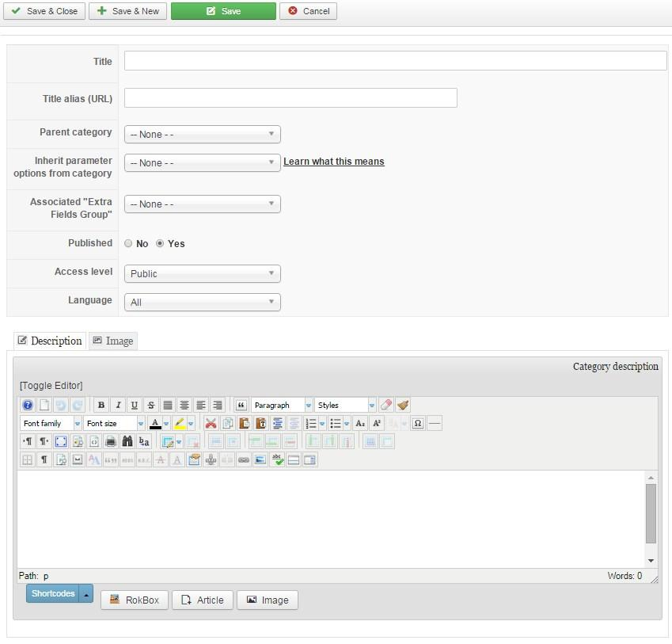Screen dimensions: 672x644
Task: Click the Article button below editor
Action: (x=203, y=600)
